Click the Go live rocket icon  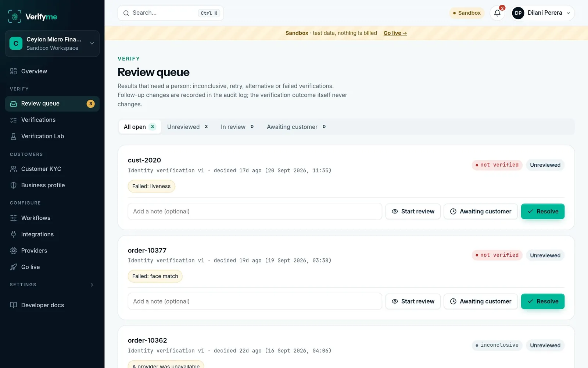tap(14, 267)
